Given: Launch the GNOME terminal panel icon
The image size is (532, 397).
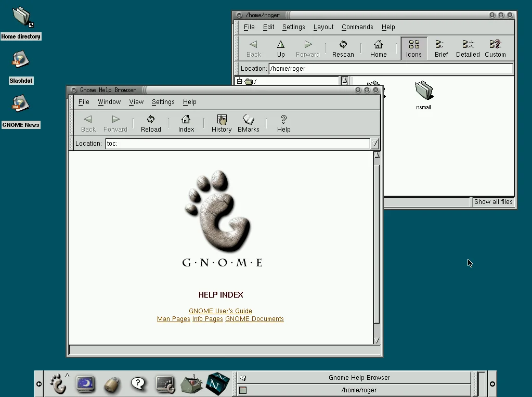Looking at the screenshot, I should tap(165, 384).
